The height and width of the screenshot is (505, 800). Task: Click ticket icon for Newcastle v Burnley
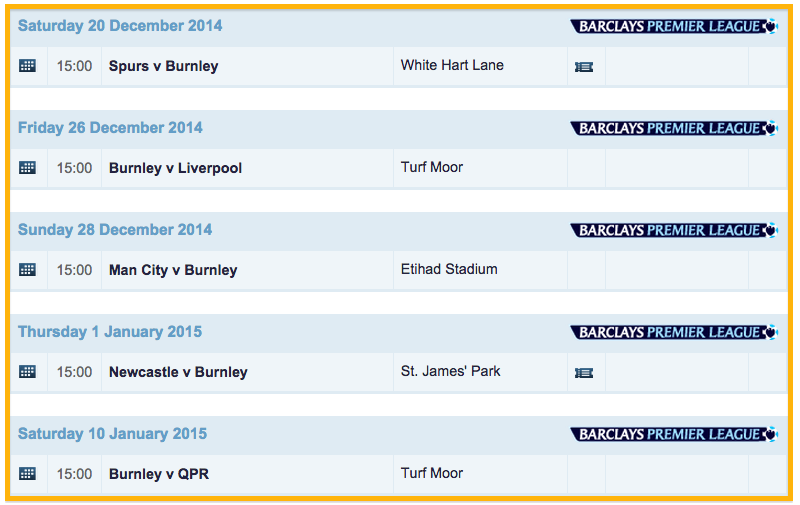pos(584,373)
